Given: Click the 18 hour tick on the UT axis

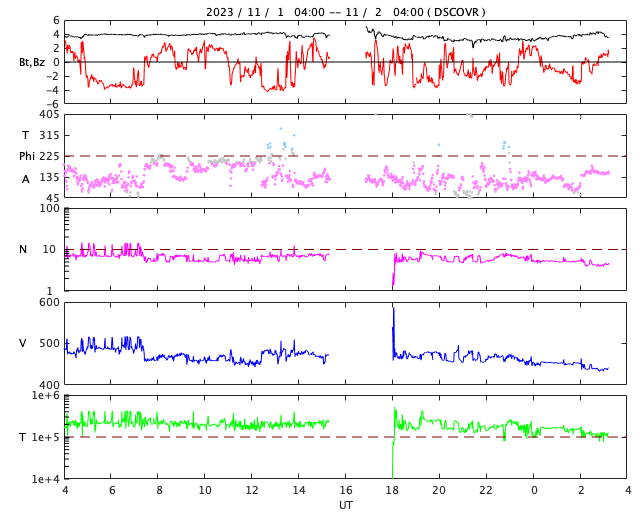Looking at the screenshot, I should [392, 490].
